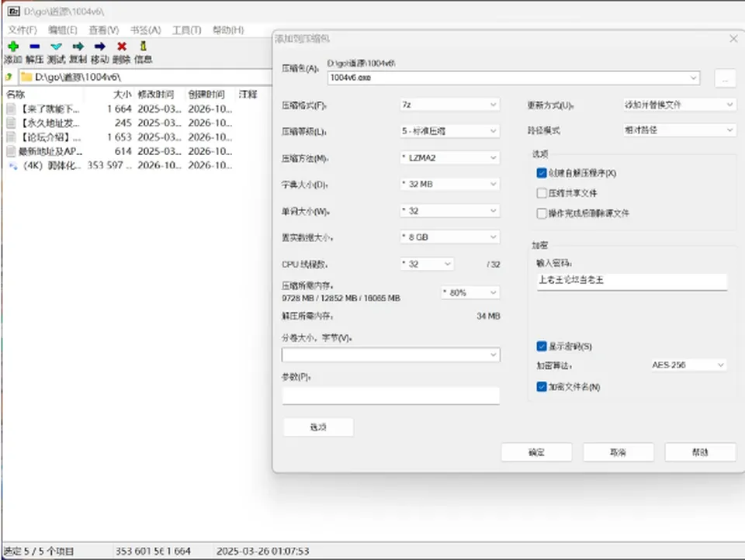Click the 取消 (Cancel) button
The width and height of the screenshot is (745, 560).
point(619,452)
